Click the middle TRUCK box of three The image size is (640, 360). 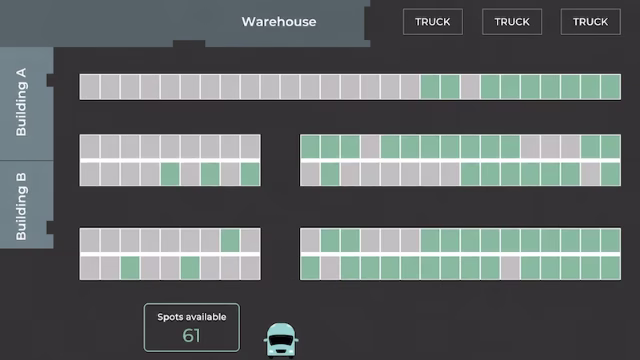[512, 22]
